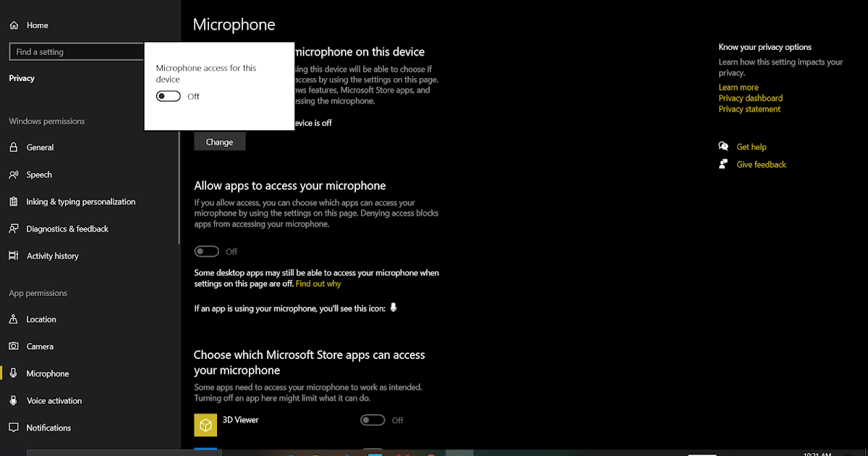Click the Home icon in the sidebar
Viewport: 868px width, 456px height.
point(14,25)
